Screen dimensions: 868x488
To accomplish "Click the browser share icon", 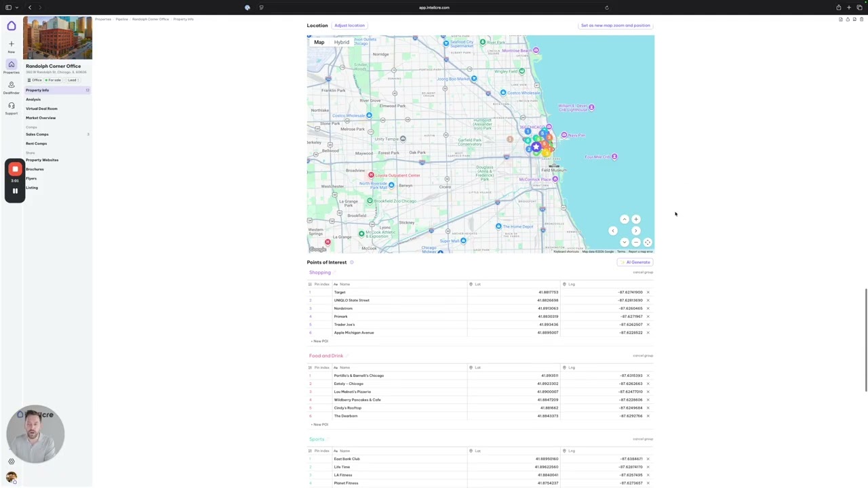I will 839,7.
